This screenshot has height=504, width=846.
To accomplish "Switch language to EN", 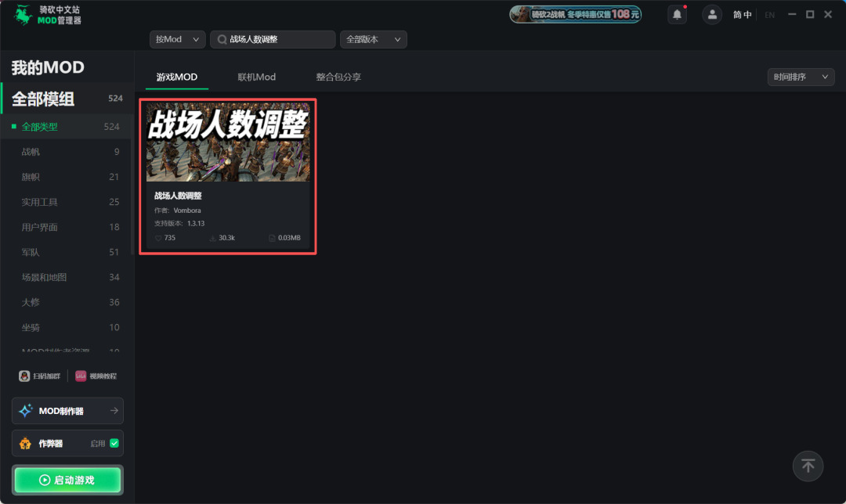I will point(769,15).
